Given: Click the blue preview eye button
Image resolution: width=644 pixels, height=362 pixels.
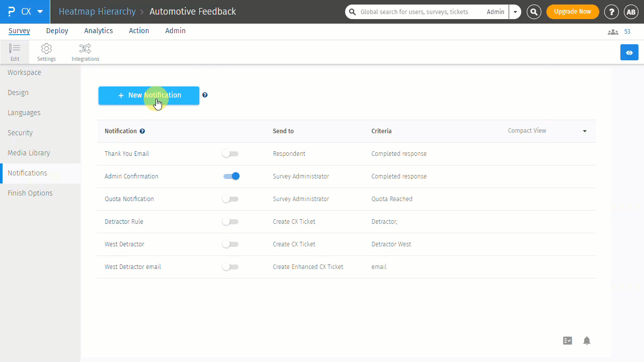Looking at the screenshot, I should click(x=629, y=52).
